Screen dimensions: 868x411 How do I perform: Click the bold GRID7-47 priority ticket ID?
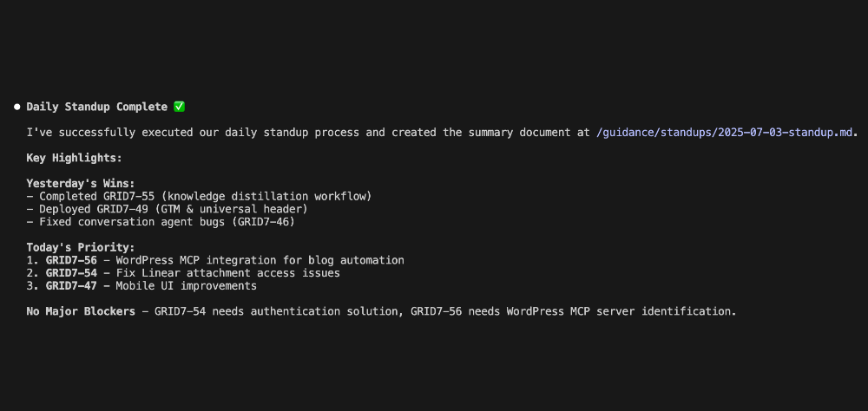click(71, 286)
